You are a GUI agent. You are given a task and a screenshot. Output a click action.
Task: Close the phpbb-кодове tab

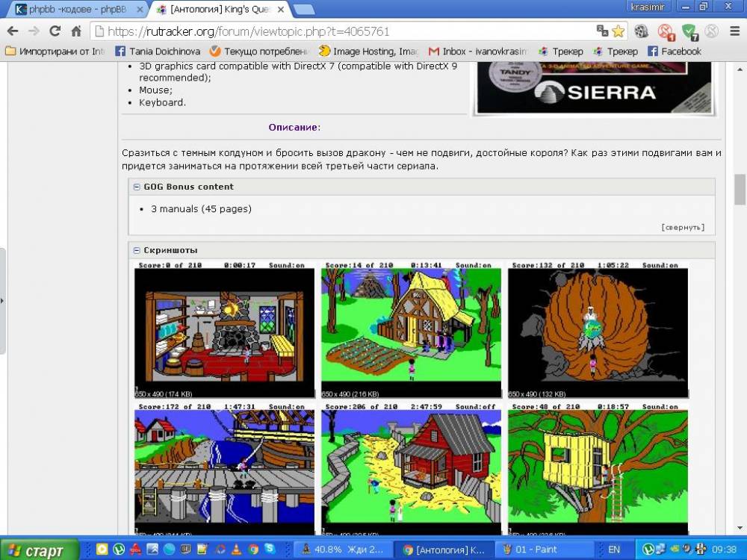tap(140, 9)
